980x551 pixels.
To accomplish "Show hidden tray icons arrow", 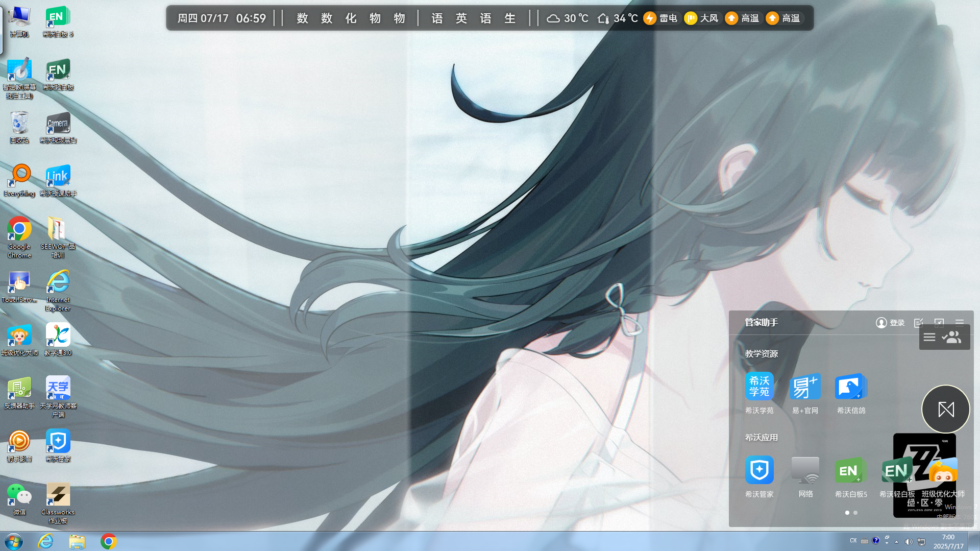I will pos(896,541).
